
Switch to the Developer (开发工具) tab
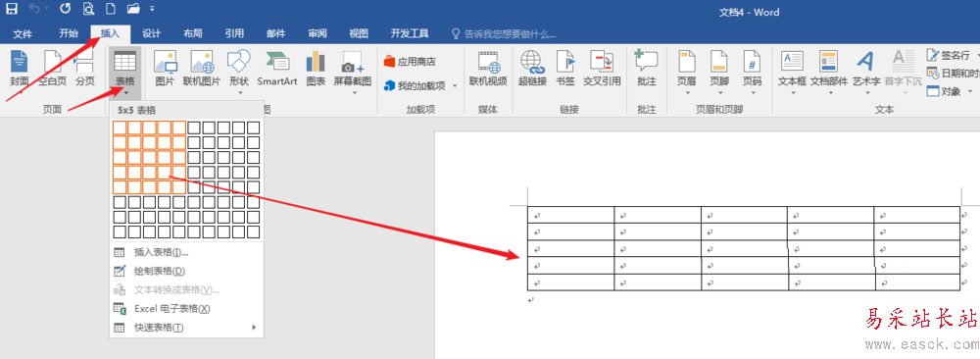coord(410,33)
